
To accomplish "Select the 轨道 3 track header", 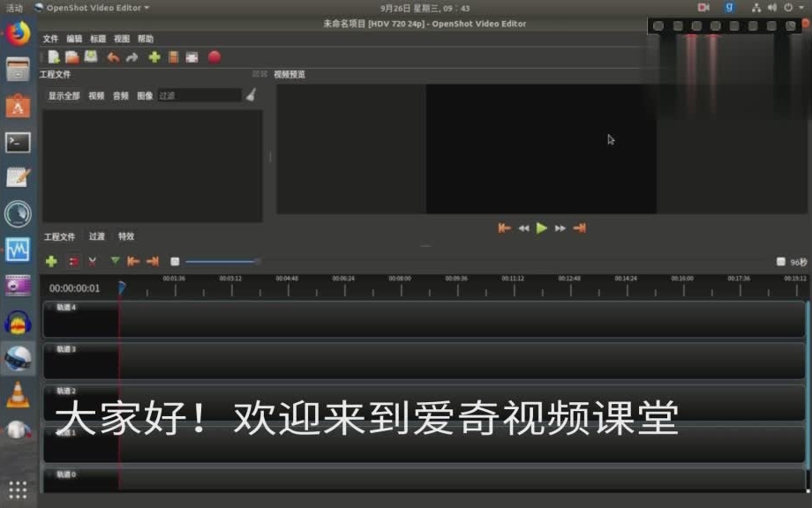I will [81, 361].
